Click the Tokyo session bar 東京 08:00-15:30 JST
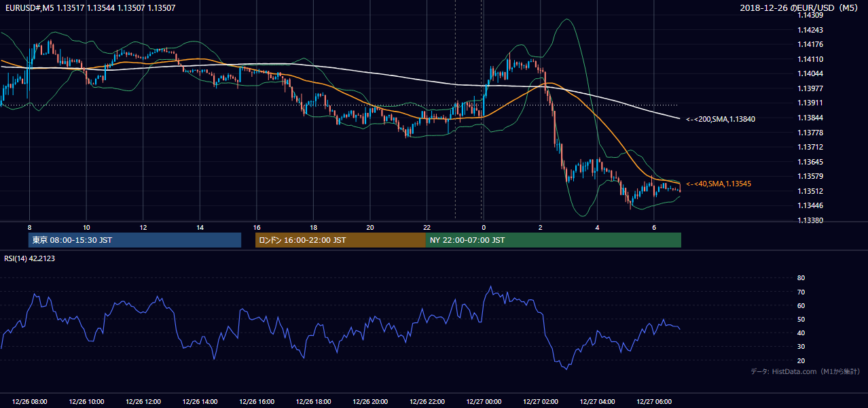The image size is (868, 408). [x=134, y=240]
